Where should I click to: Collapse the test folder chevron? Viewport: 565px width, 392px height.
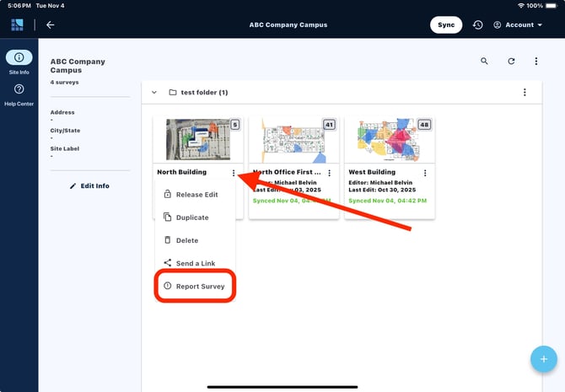(x=154, y=92)
